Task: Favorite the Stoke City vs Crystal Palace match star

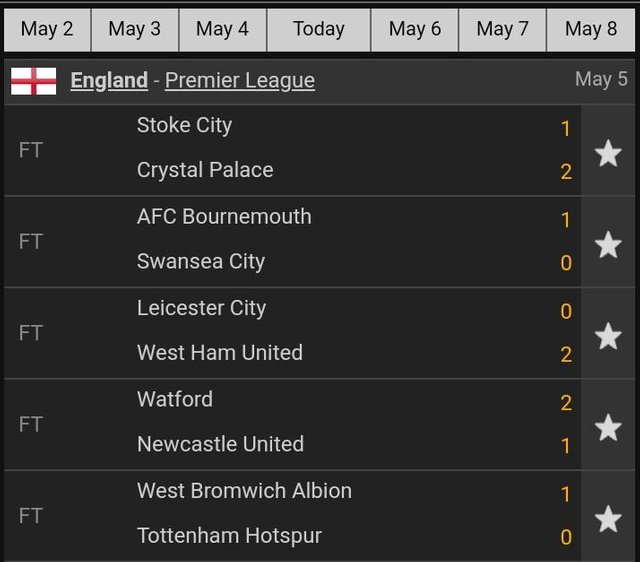Action: pyautogui.click(x=608, y=153)
